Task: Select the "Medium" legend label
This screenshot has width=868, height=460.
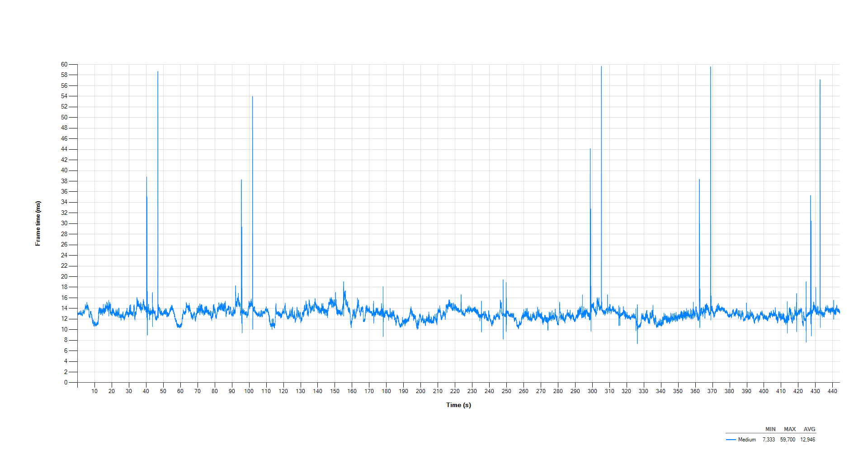Action: (747, 440)
